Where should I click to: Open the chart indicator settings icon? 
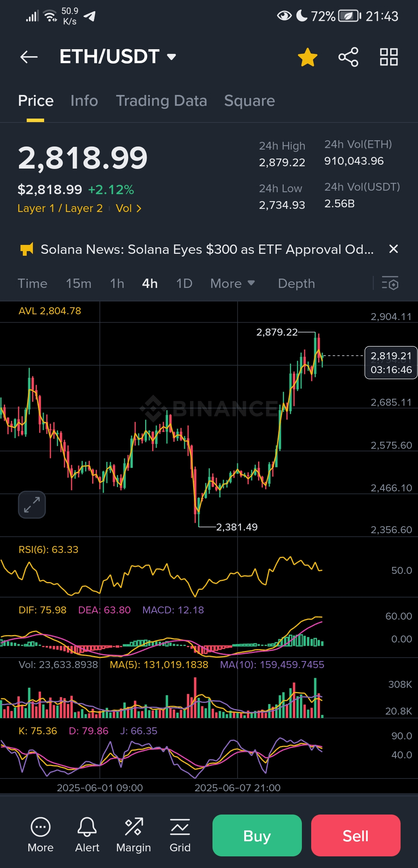[x=390, y=284]
